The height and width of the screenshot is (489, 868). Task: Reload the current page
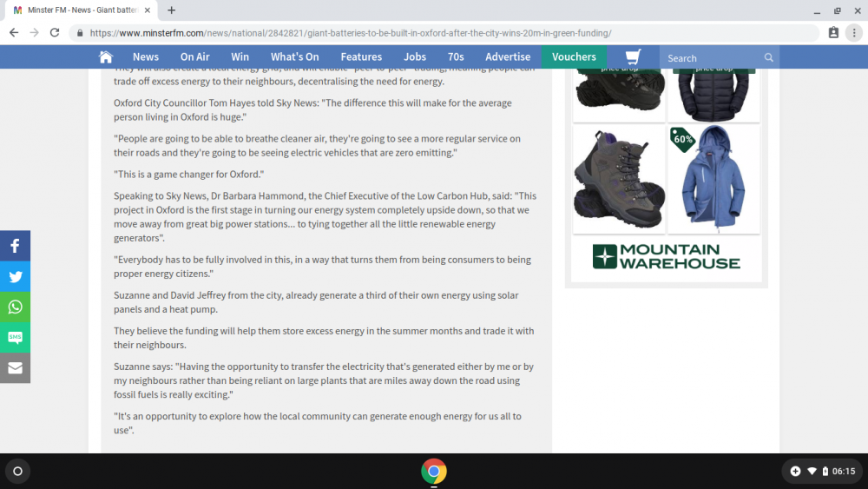pyautogui.click(x=54, y=33)
